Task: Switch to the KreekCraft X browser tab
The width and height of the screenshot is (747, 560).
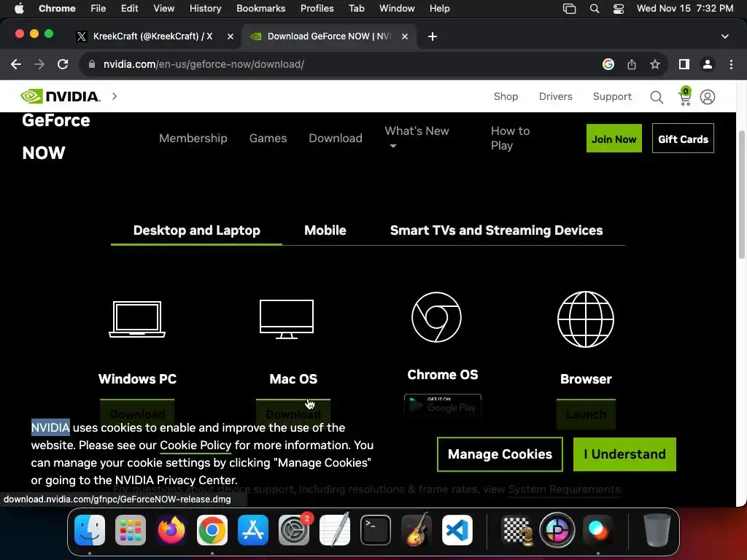Action: click(152, 36)
